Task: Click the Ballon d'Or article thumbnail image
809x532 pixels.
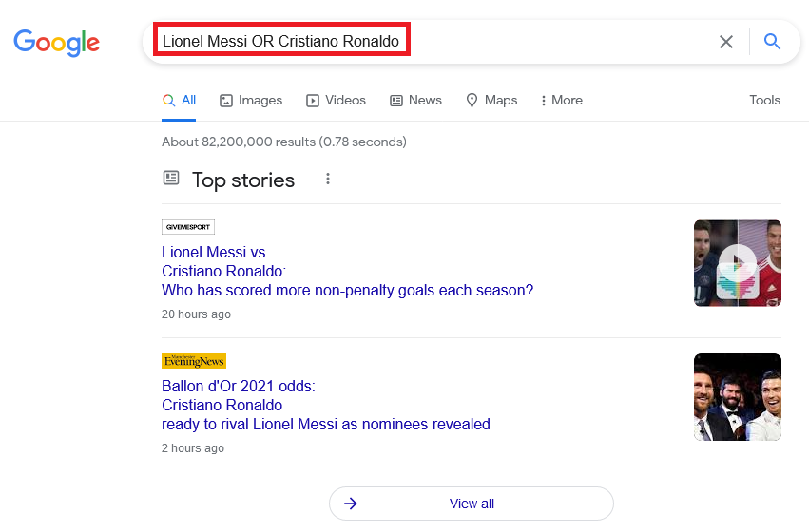Action: (737, 397)
